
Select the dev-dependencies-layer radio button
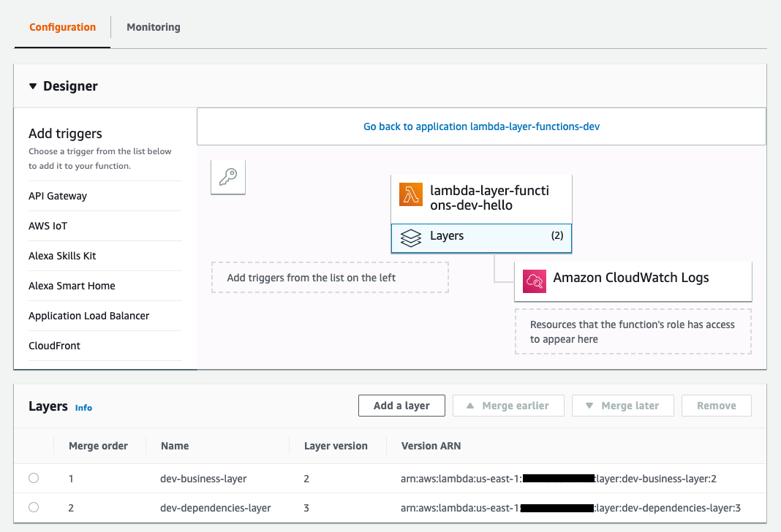[34, 507]
